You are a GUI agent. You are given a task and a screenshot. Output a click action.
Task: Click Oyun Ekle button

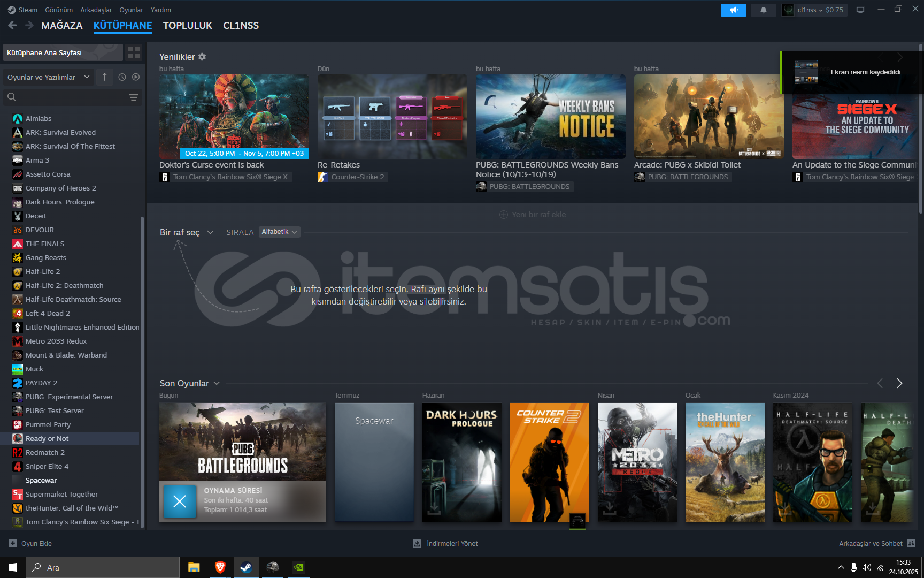(x=30, y=543)
